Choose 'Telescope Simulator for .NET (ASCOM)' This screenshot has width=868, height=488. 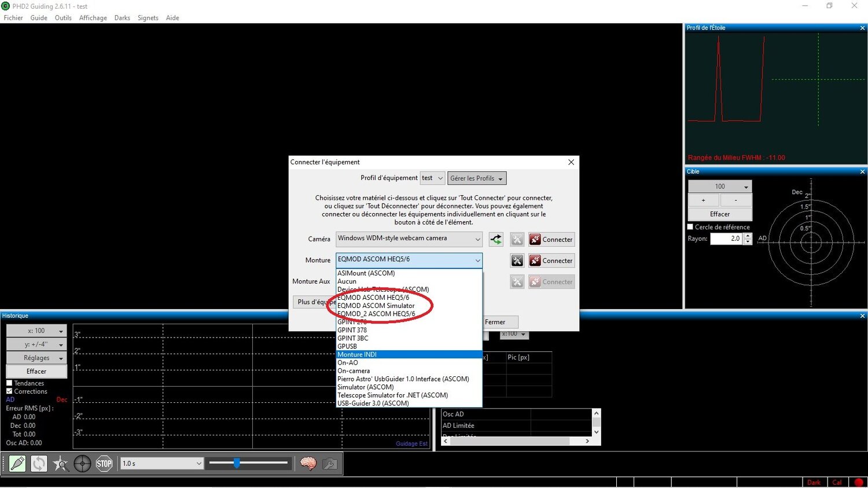(x=409, y=395)
